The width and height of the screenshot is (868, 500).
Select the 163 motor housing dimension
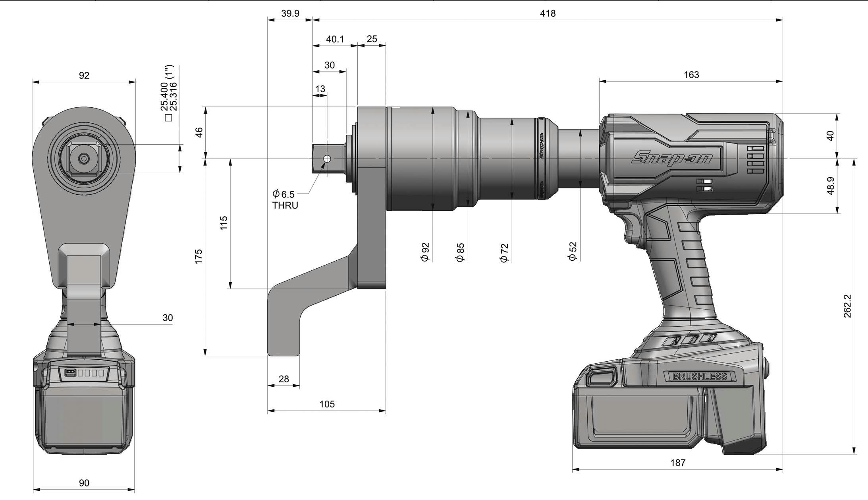point(691,75)
